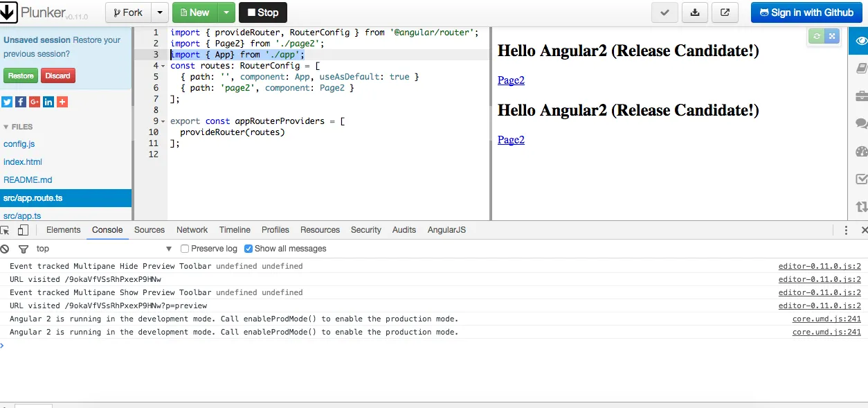868x408 pixels.
Task: Collapse the FILES section
Action: point(7,127)
